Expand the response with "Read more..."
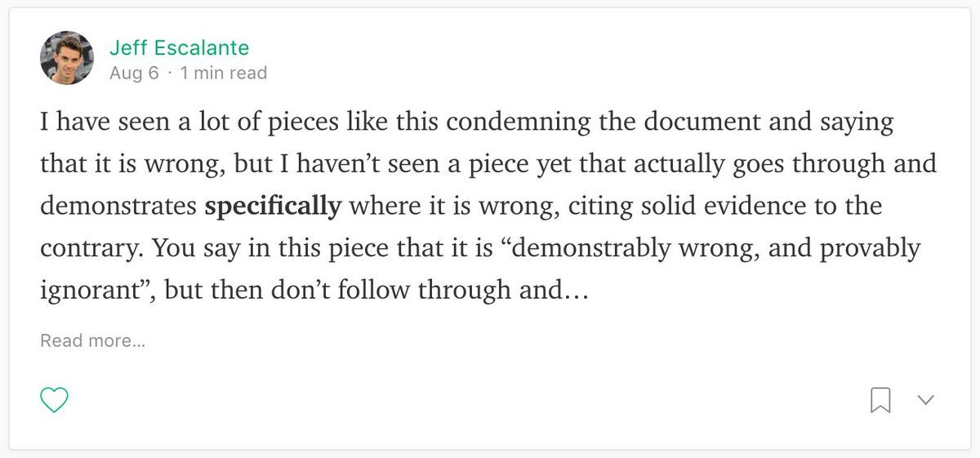The width and height of the screenshot is (980, 458). point(92,340)
